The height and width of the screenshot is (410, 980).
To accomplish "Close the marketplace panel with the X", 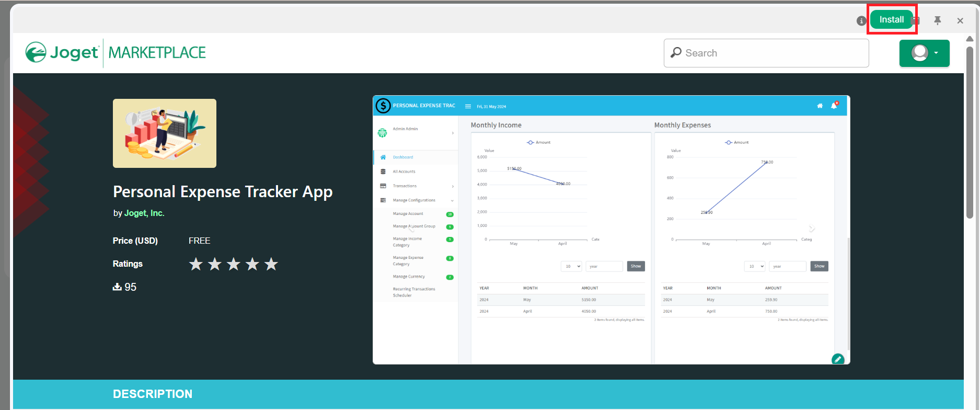I will click(960, 21).
